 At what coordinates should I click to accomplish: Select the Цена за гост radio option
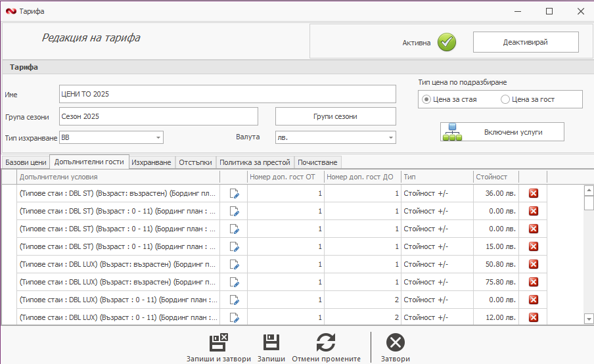click(x=505, y=100)
